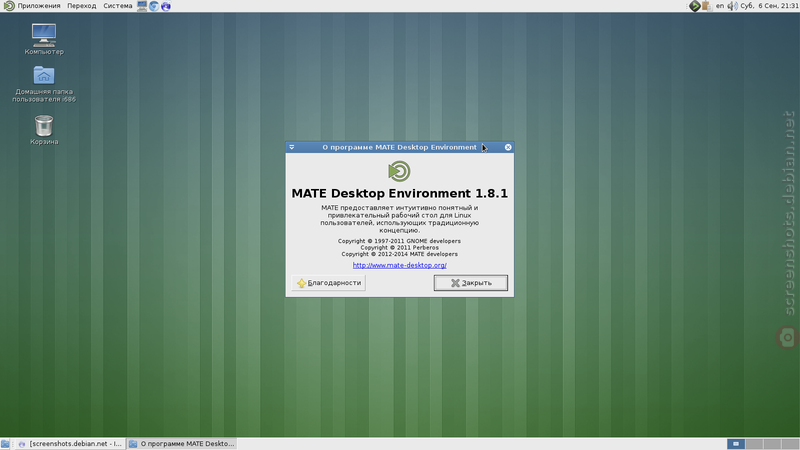Click the Благодарности credits button

329,283
